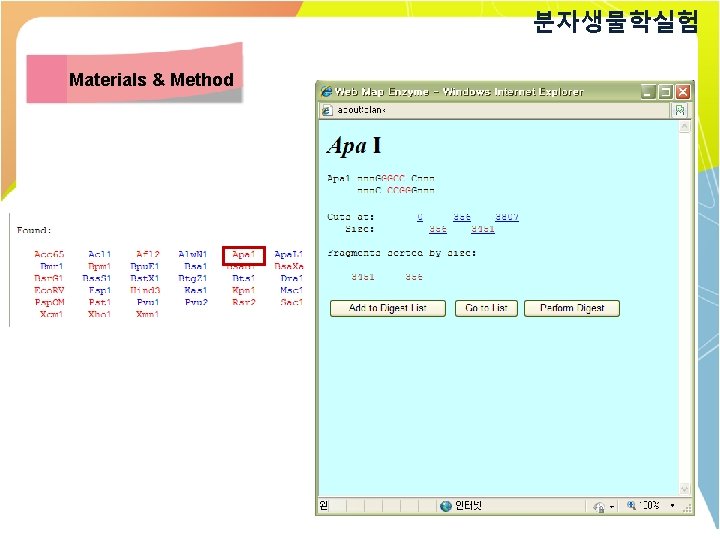Click the Kas1 enzyme link
This screenshot has width=720, height=540.
195,290
